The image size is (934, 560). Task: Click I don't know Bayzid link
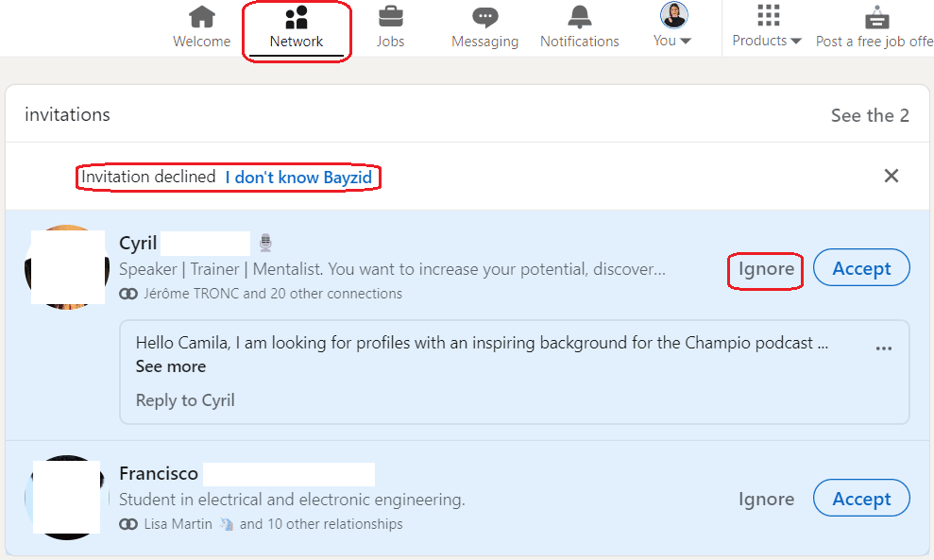(x=298, y=178)
